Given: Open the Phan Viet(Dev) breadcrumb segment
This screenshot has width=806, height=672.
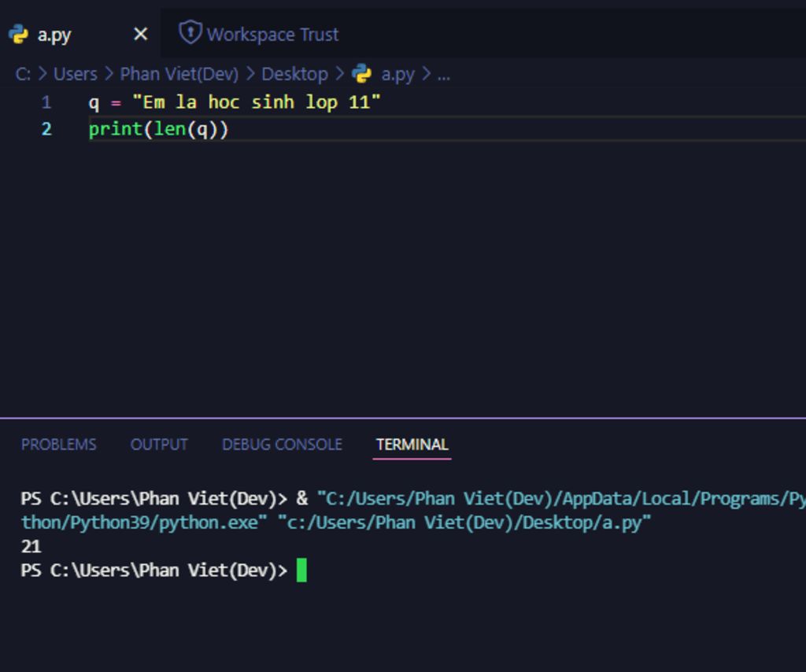Looking at the screenshot, I should (x=179, y=74).
